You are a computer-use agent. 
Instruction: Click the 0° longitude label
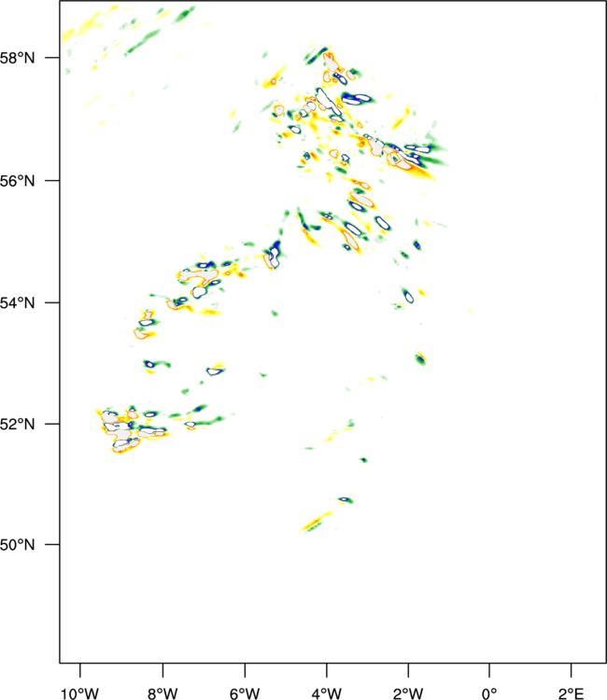(489, 693)
